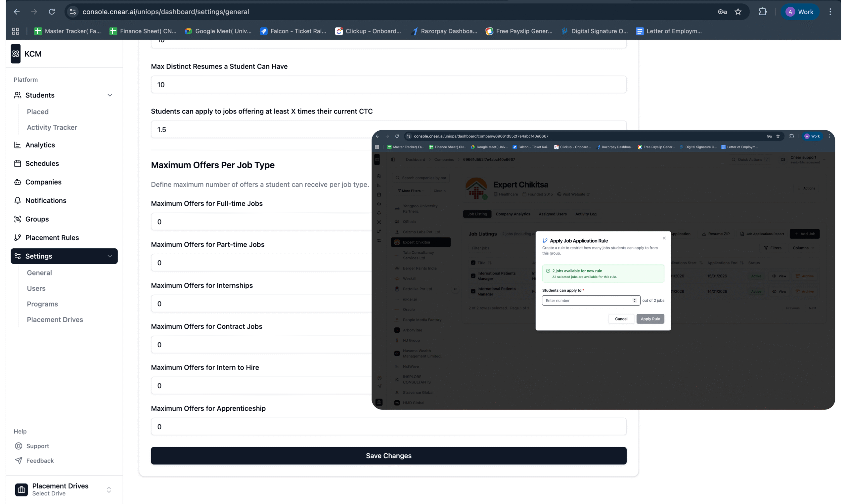847x504 pixels.
Task: Click the Save Changes button
Action: pos(388,455)
